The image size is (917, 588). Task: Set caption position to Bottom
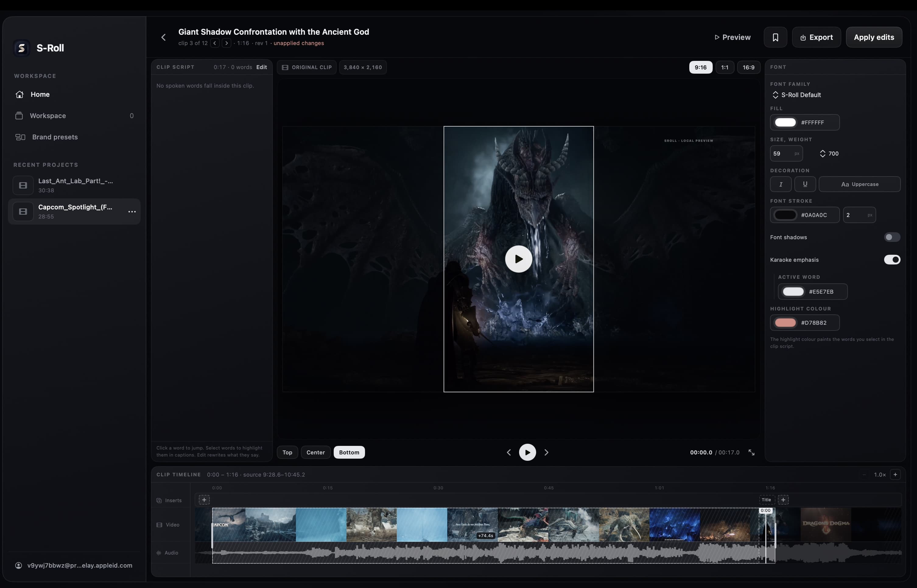pos(349,453)
